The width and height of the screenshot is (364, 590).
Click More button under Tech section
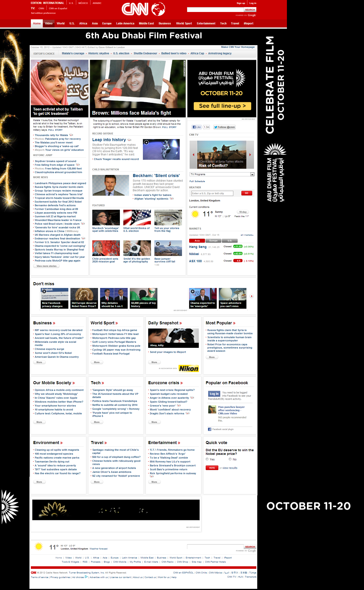[97, 422]
